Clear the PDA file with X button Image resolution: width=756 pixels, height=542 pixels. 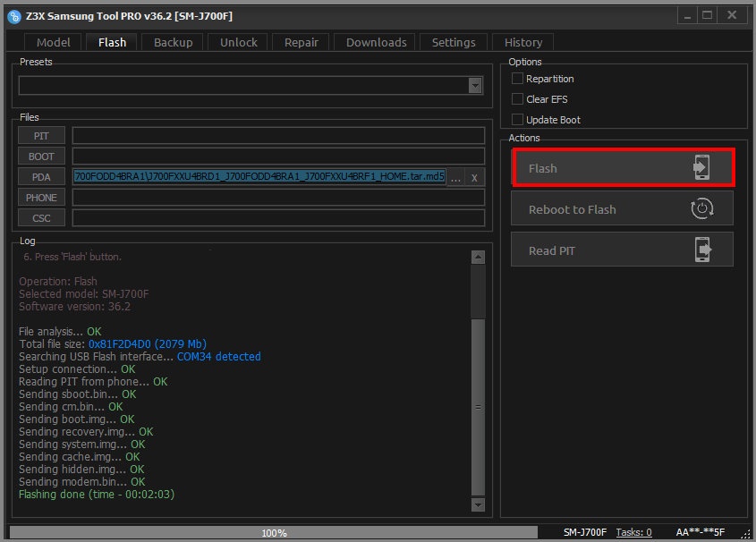click(x=474, y=177)
